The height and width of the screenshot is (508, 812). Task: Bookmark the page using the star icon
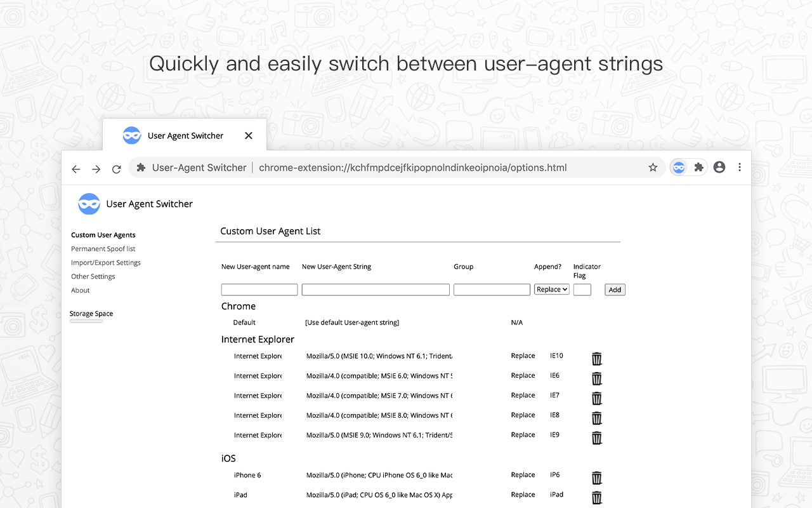[653, 167]
